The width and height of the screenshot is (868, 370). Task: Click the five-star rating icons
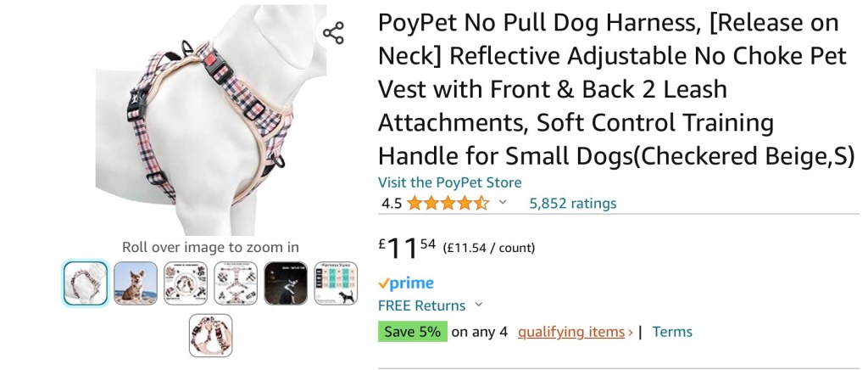(x=448, y=203)
